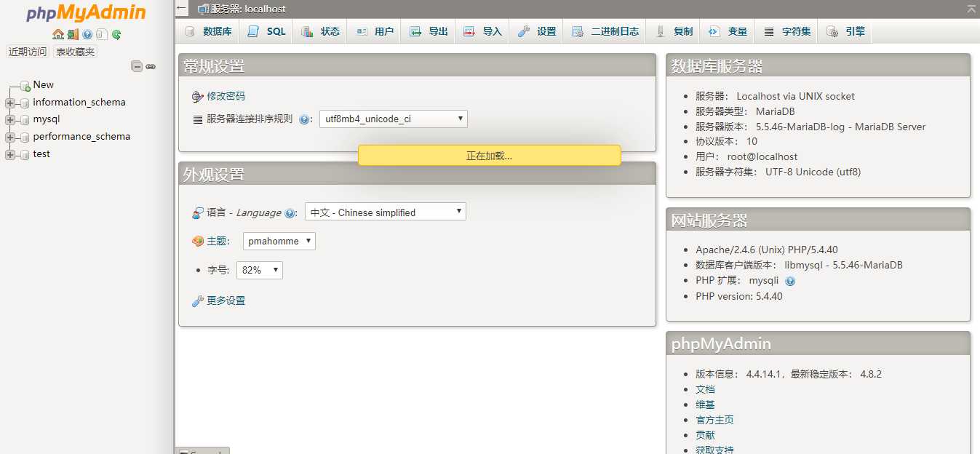Screen dimensions: 980x454
Task: Click the language person icon
Action: 197,212
